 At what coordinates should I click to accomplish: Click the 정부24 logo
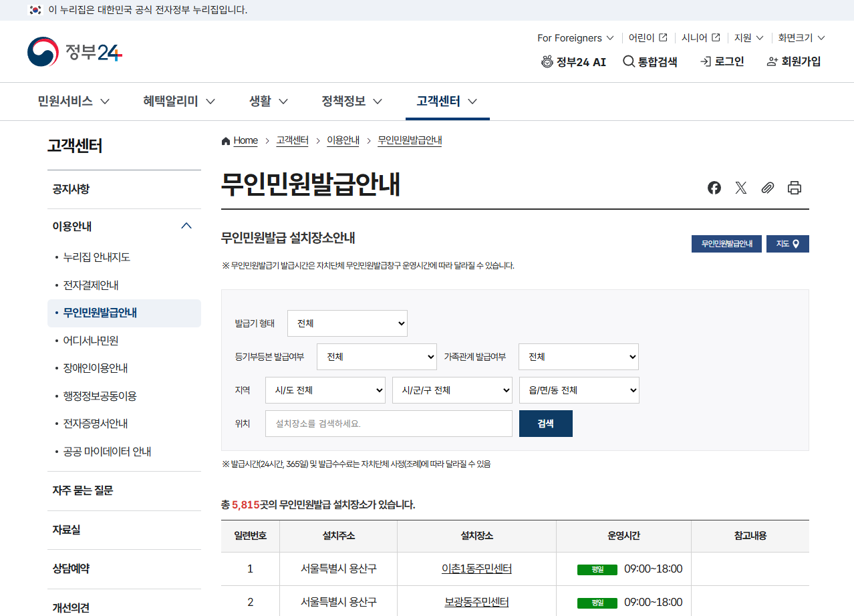pyautogui.click(x=75, y=52)
